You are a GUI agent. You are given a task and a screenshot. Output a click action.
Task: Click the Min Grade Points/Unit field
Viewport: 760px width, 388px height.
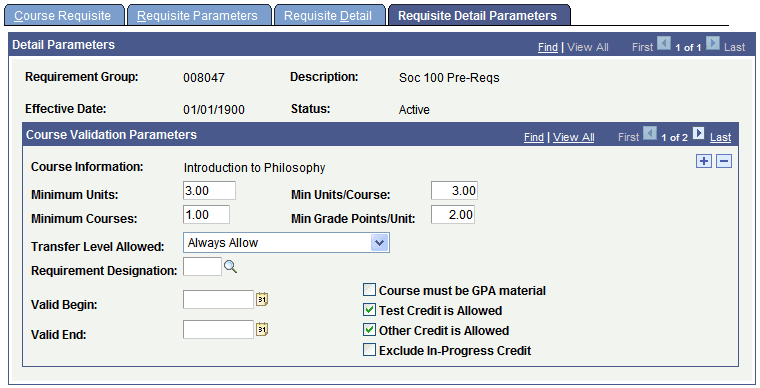click(x=453, y=215)
